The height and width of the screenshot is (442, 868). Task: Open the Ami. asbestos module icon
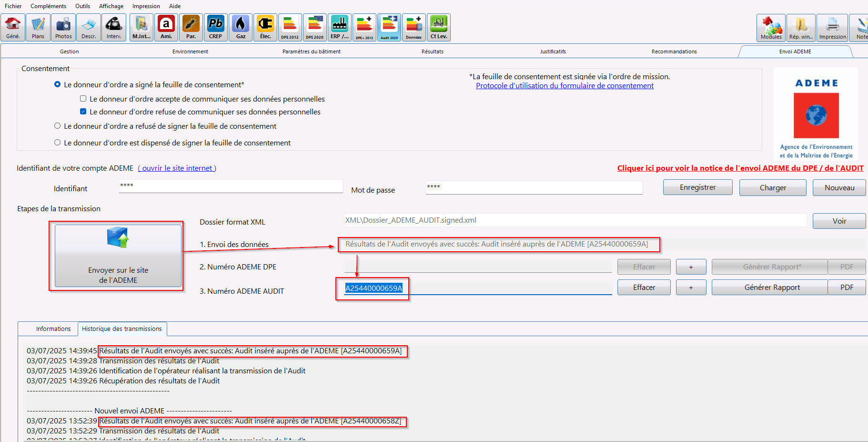(x=166, y=28)
